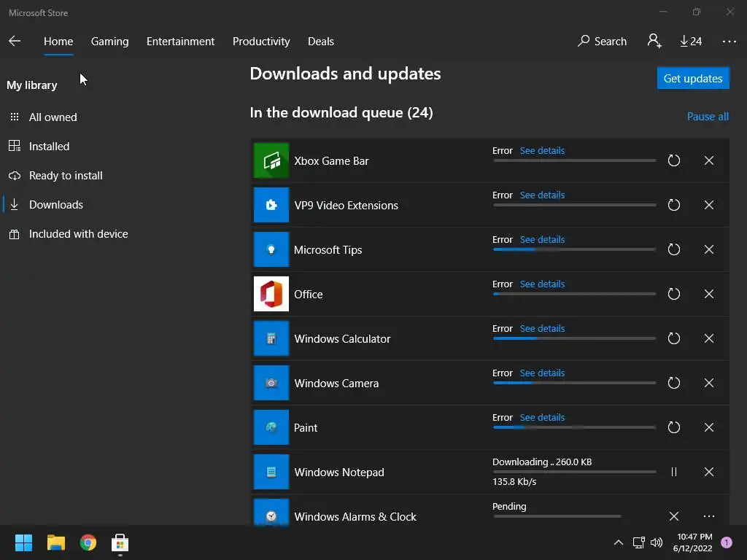Retry the Paint download
Viewport: 747px width, 560px height.
[673, 427]
